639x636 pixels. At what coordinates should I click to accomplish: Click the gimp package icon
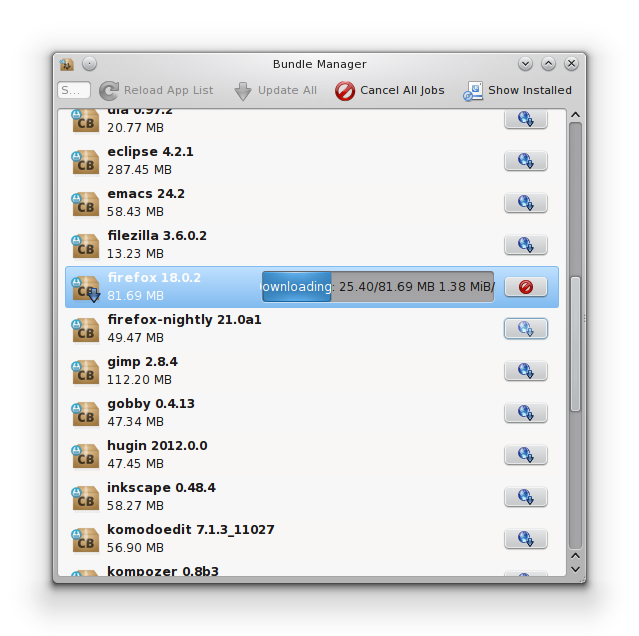pos(85,372)
